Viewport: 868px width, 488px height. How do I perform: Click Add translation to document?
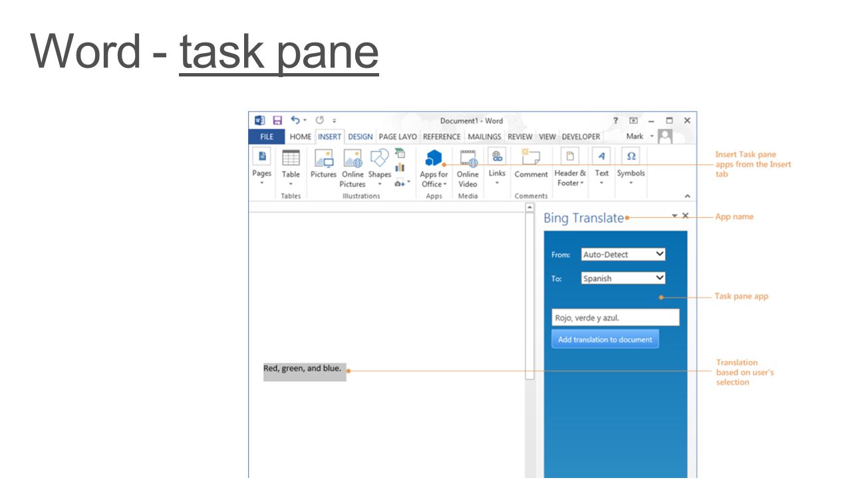click(x=605, y=339)
